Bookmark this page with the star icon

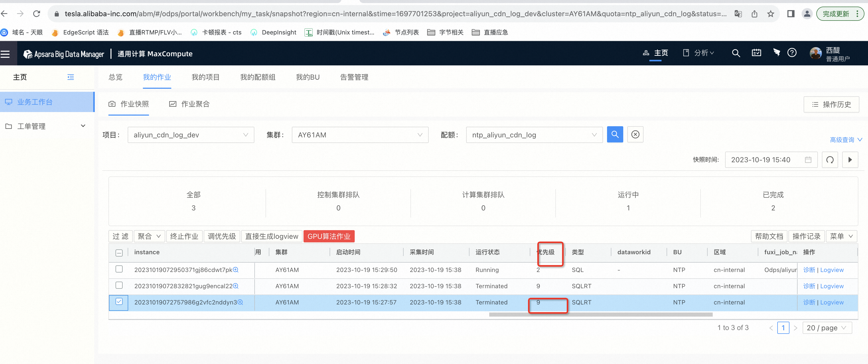click(771, 14)
